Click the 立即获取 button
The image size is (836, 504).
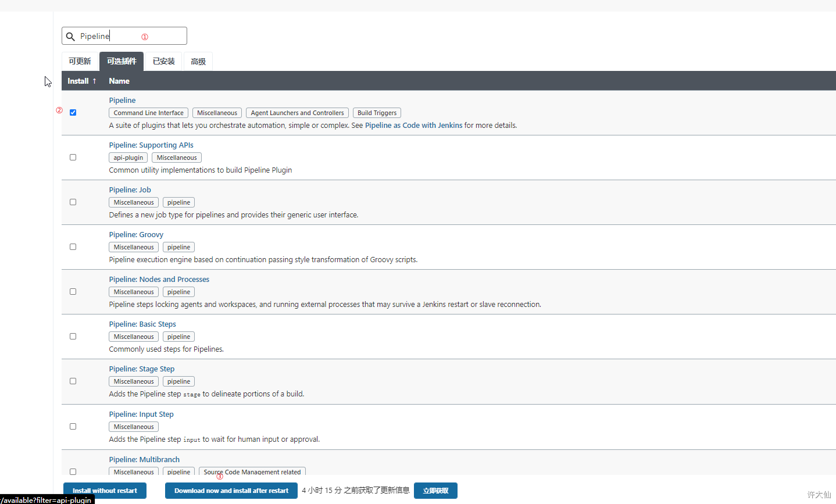pyautogui.click(x=435, y=491)
